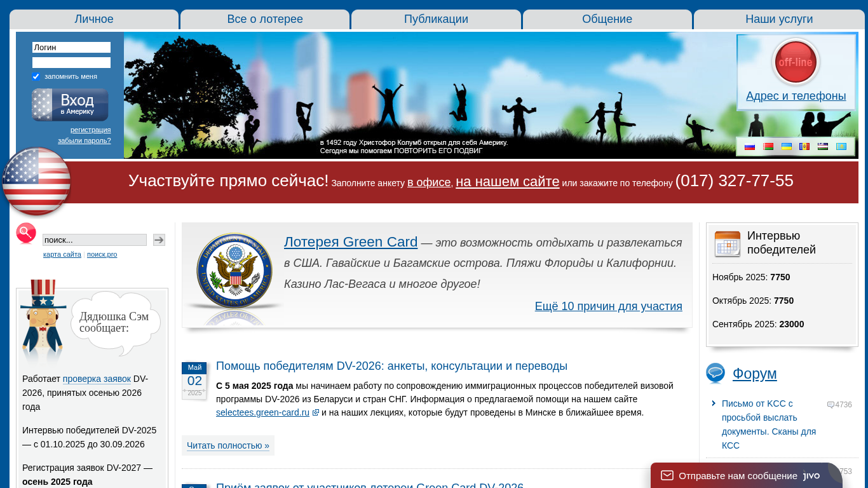Open the поиск.pro link
Screen dimensions: 868x488
pyautogui.click(x=102, y=254)
